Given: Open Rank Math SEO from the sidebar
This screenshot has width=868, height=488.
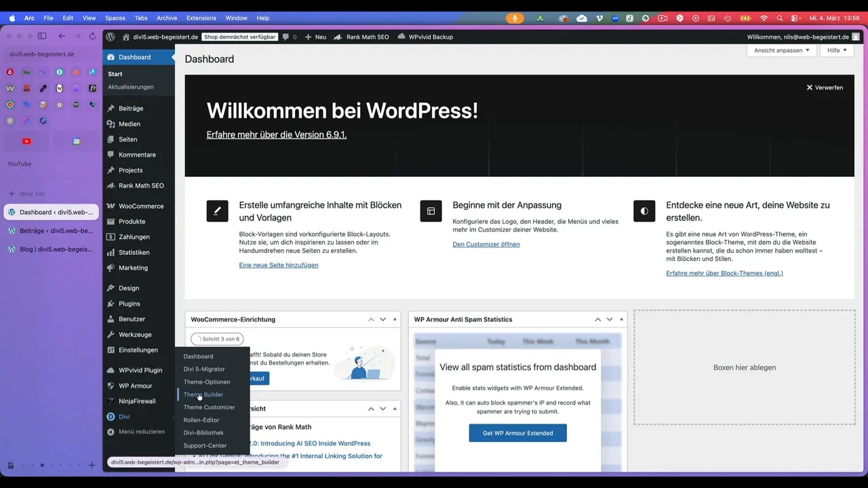Looking at the screenshot, I should pos(141,186).
